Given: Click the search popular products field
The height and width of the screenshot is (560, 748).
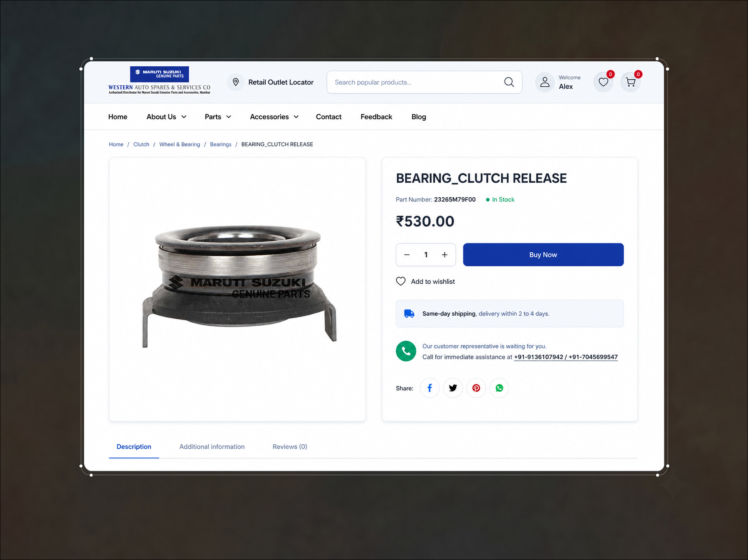Looking at the screenshot, I should [x=424, y=82].
